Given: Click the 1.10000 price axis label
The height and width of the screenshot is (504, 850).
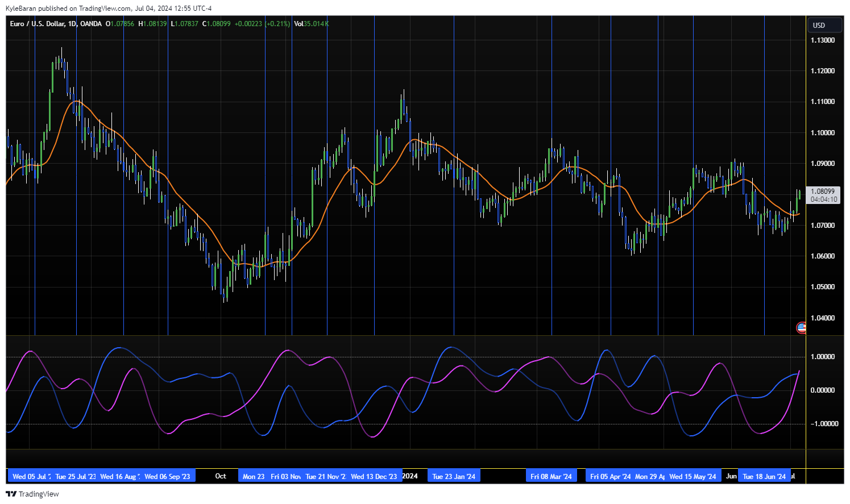Looking at the screenshot, I should [823, 133].
